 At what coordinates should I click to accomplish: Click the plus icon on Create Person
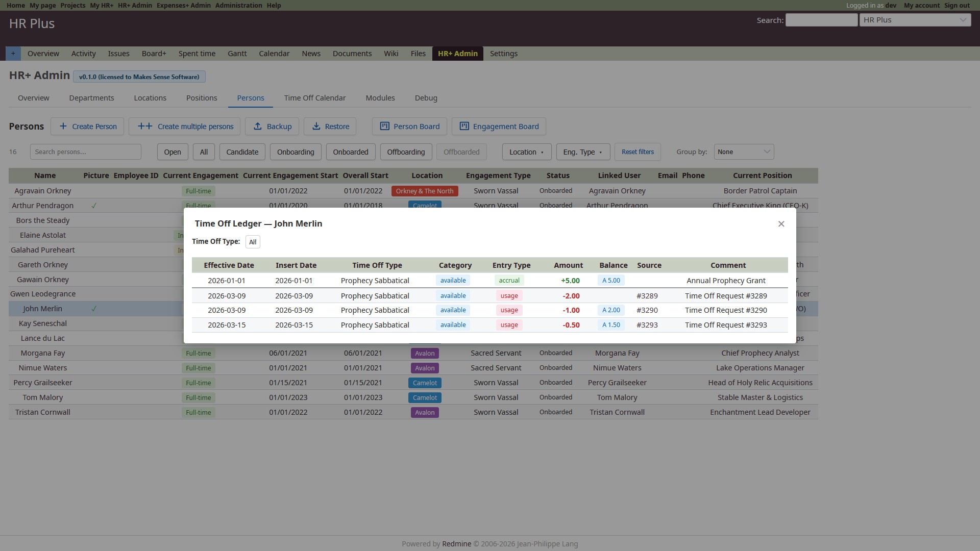[63, 126]
